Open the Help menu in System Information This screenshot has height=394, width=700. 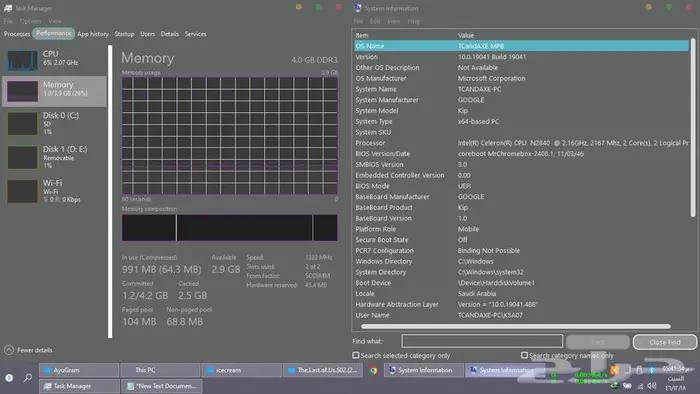click(x=413, y=21)
